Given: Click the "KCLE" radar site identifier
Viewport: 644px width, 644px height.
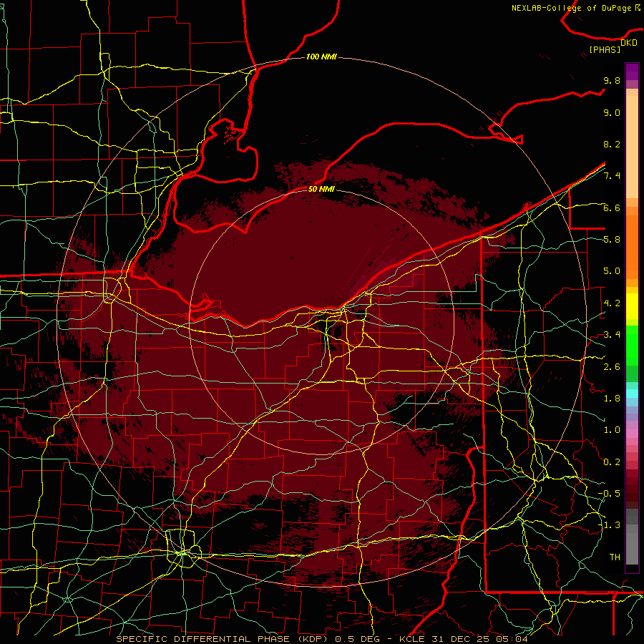Looking at the screenshot, I should 412,639.
